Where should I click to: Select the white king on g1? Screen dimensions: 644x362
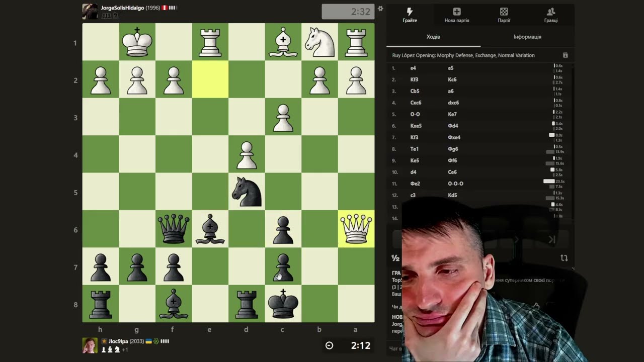[137, 42]
